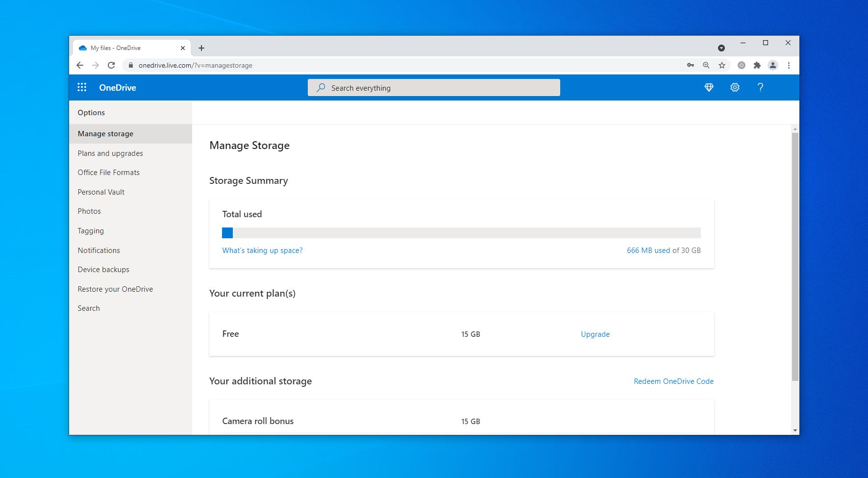Screen dimensions: 868x478
Task: Click the scrollbar up arrow
Action: tap(795, 129)
